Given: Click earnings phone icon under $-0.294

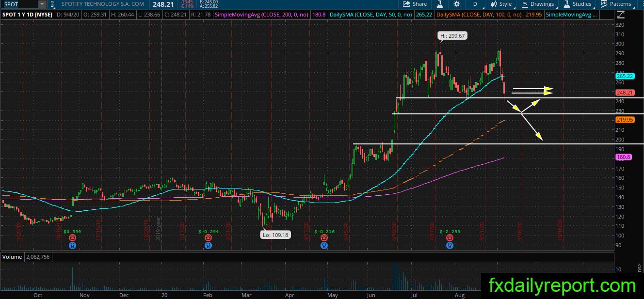Looking at the screenshot, I should coord(208,238).
